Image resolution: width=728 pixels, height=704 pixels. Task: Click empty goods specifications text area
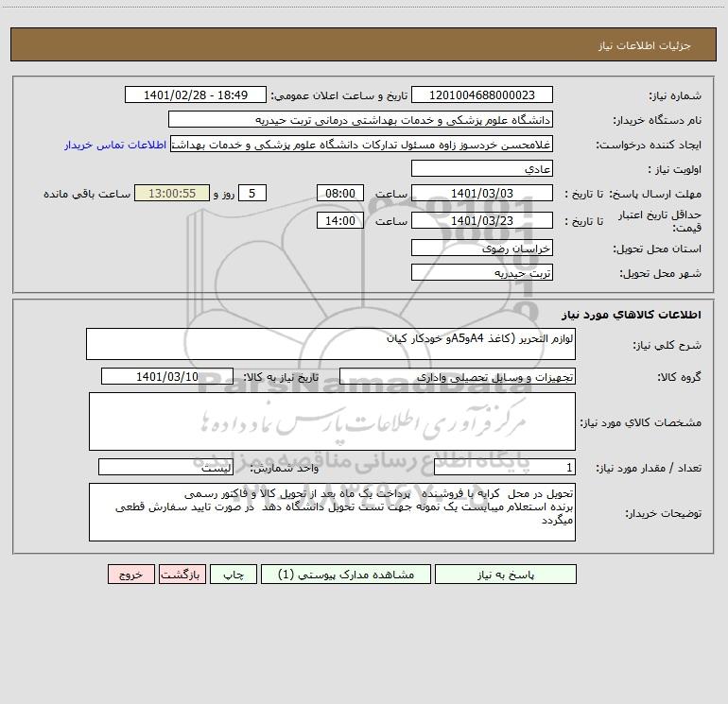[332, 421]
